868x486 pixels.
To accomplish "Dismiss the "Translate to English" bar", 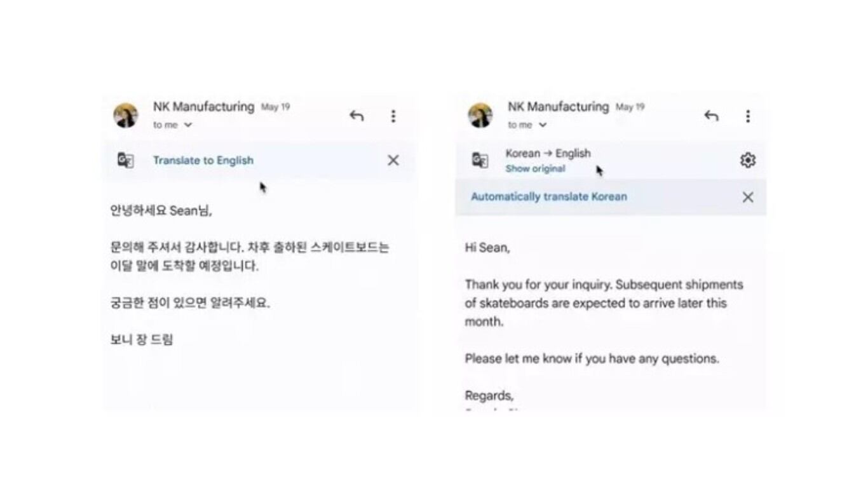I will [x=393, y=160].
